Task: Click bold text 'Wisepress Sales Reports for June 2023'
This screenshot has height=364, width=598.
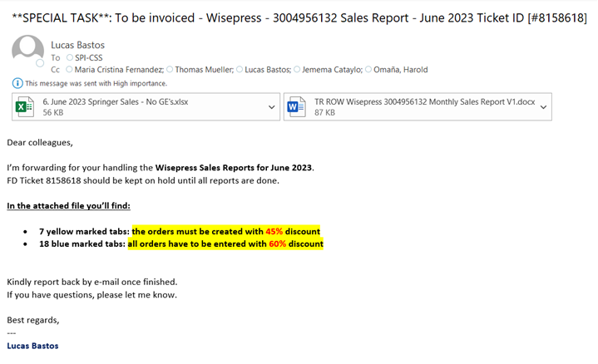Action: pos(234,168)
